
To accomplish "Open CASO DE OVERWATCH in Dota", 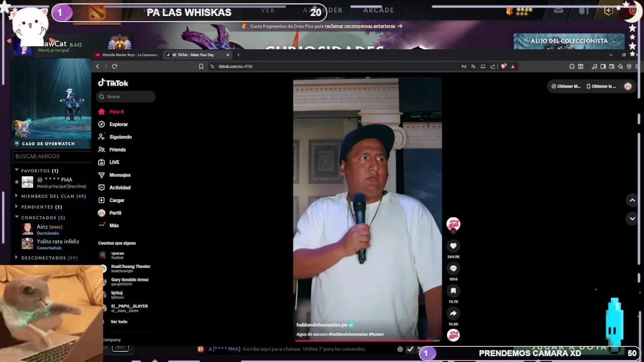I will coord(48,144).
